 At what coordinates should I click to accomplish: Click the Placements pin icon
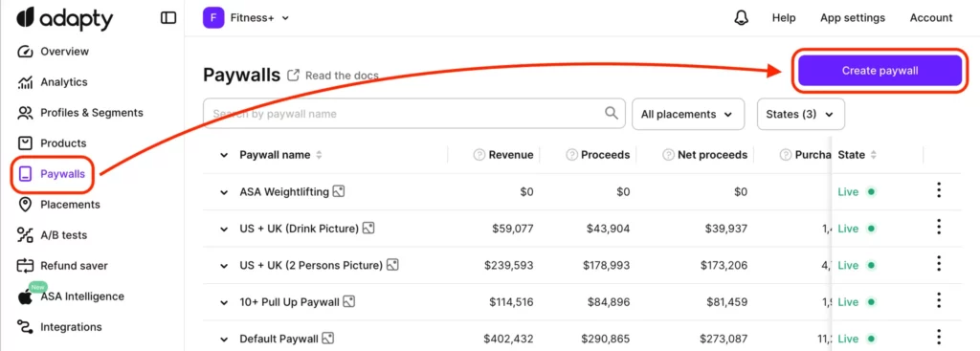[x=25, y=205]
